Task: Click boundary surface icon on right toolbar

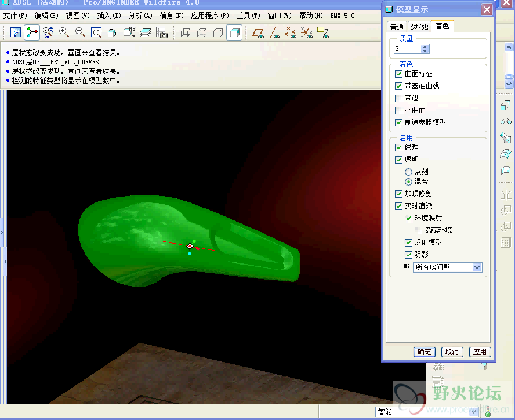Action: pyautogui.click(x=506, y=154)
